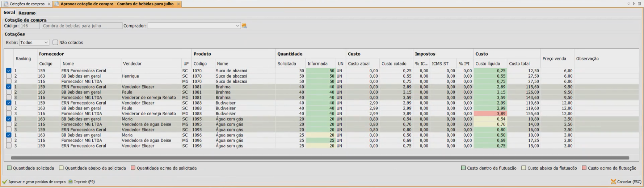The image size is (644, 188).
Task: Click the tab list icon at top right
Action: point(639,4)
